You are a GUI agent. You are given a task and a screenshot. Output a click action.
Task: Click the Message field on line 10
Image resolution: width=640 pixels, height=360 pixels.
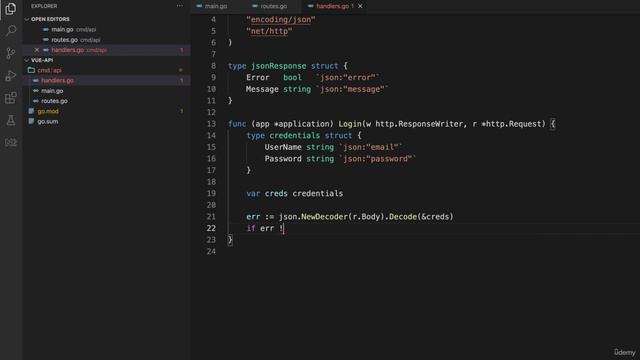(x=262, y=89)
